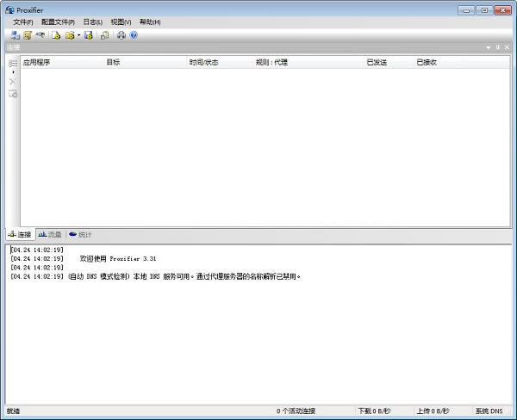This screenshot has height=420, width=517.
Task: Click the list view icon in the side strip
Action: coord(13,63)
